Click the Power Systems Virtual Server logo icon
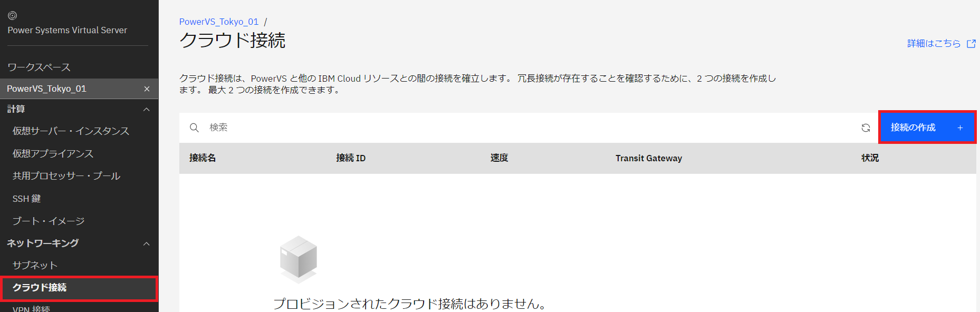 (12, 16)
